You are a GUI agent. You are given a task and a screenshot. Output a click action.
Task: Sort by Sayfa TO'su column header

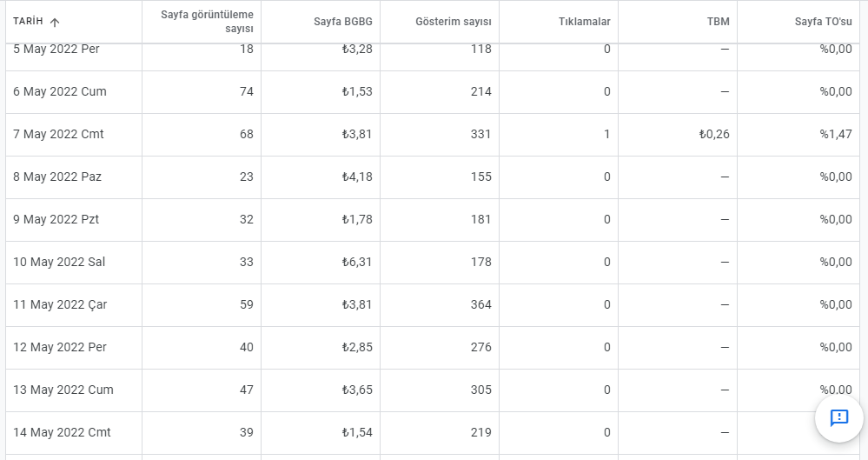823,22
